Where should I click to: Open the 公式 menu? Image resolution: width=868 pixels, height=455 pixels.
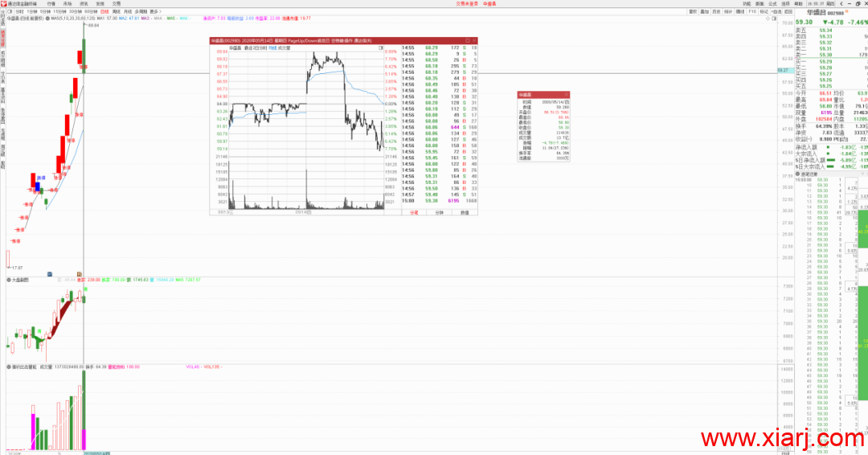[x=773, y=3]
